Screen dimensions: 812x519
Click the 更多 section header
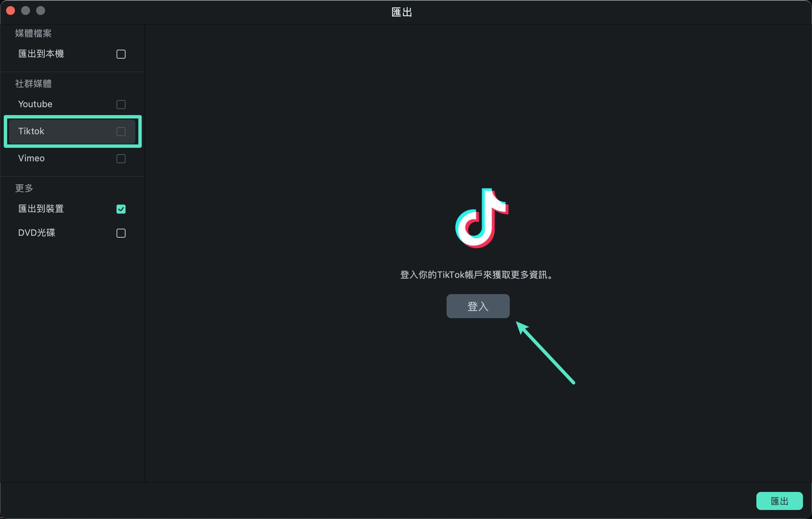pos(24,188)
